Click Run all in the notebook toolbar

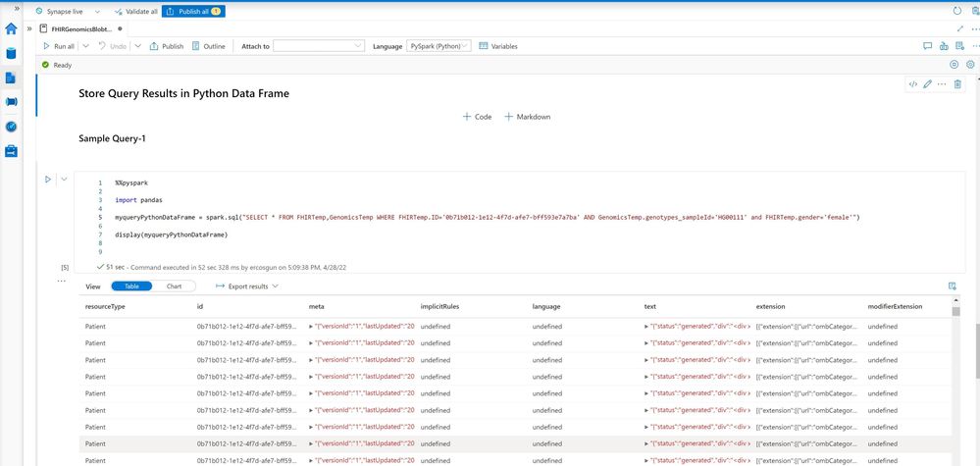tap(59, 46)
